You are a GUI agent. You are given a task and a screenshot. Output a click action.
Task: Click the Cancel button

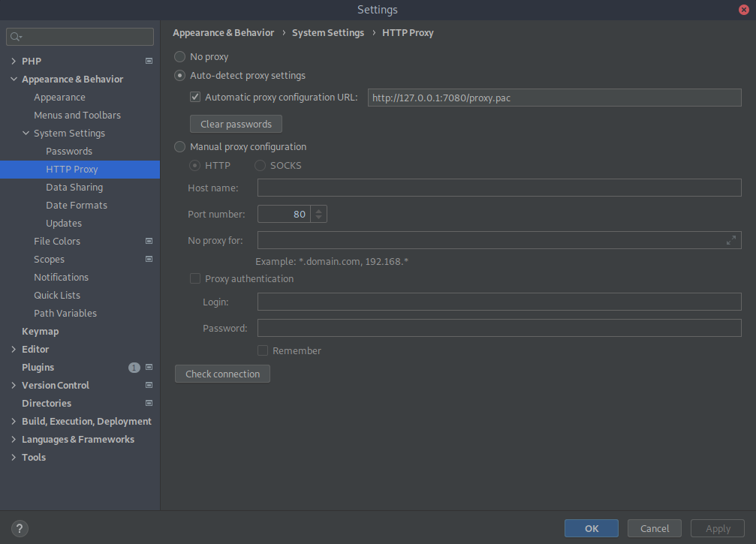[x=654, y=528]
